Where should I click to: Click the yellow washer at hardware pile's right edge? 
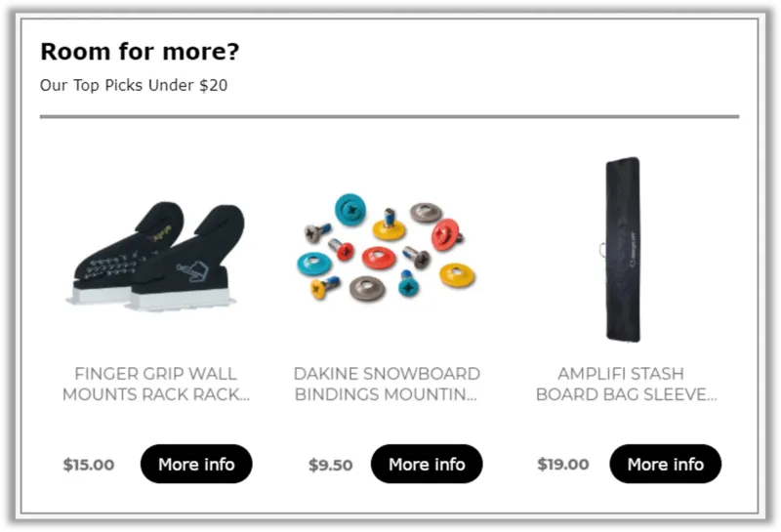point(457,275)
